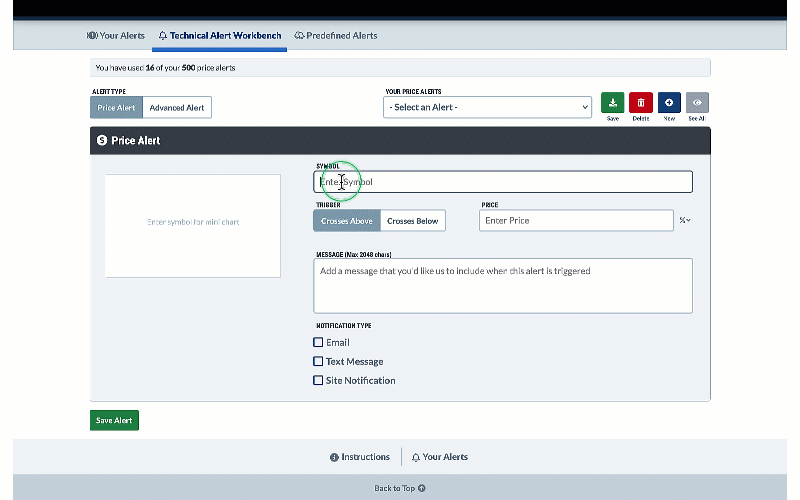Switch to the Advanced Alert type
800x500 pixels.
click(x=177, y=108)
